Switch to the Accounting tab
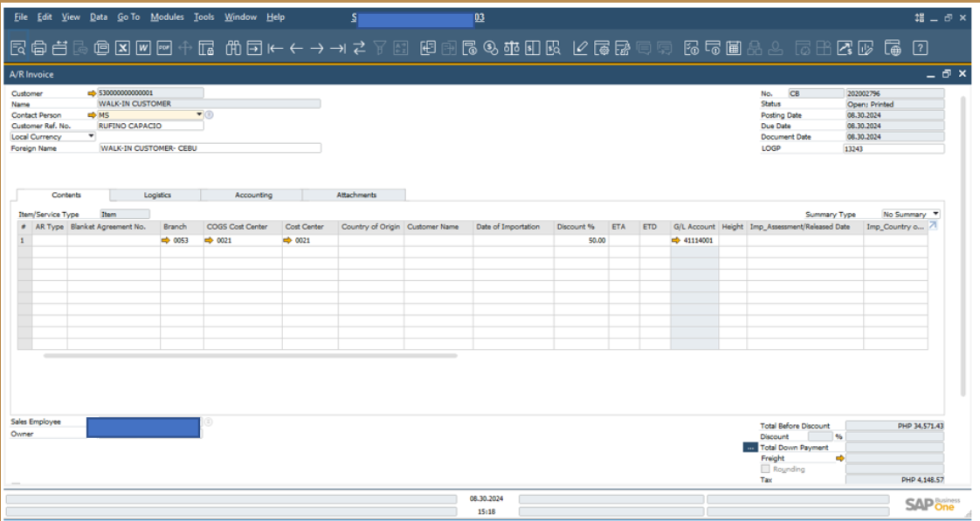This screenshot has height=521, width=980. pos(253,195)
